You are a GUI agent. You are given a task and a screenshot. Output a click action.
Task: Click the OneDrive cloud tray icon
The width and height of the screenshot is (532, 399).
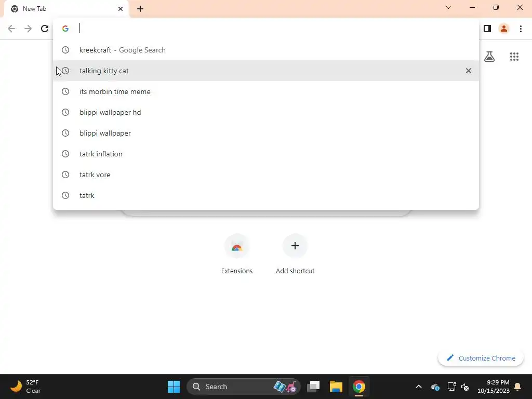(x=435, y=387)
